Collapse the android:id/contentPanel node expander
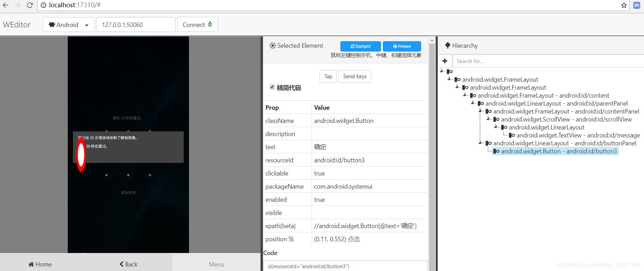This screenshot has height=271, width=644. tap(481, 110)
